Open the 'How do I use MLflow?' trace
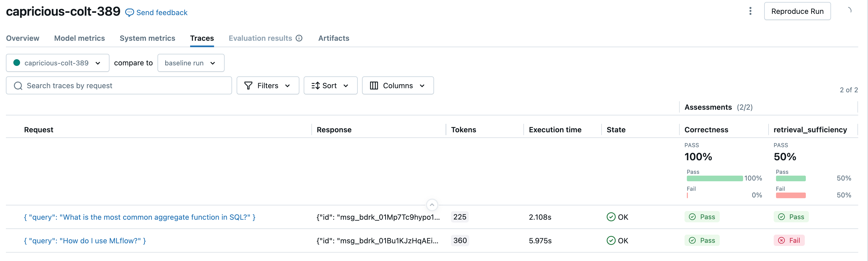The image size is (868, 261). click(x=85, y=241)
